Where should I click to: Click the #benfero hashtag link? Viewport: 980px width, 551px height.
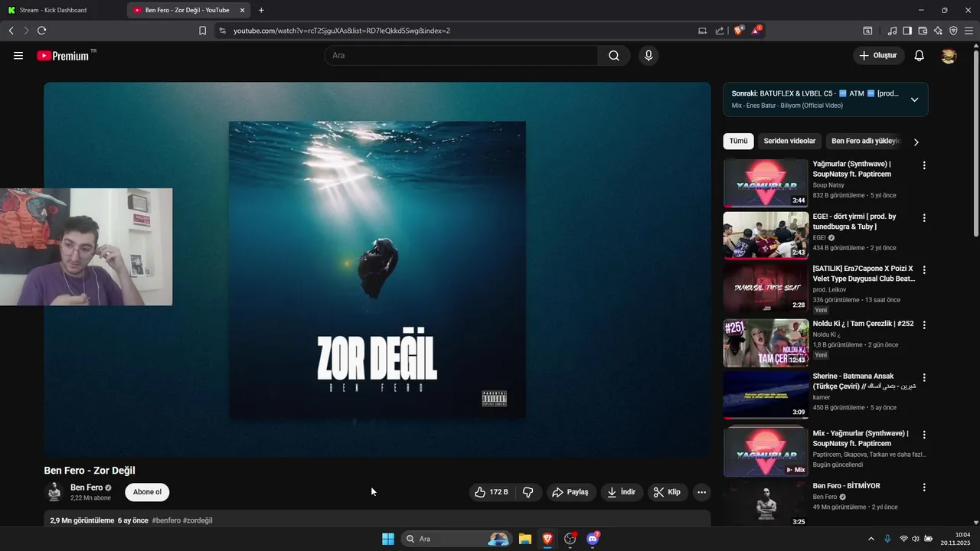[x=166, y=520]
